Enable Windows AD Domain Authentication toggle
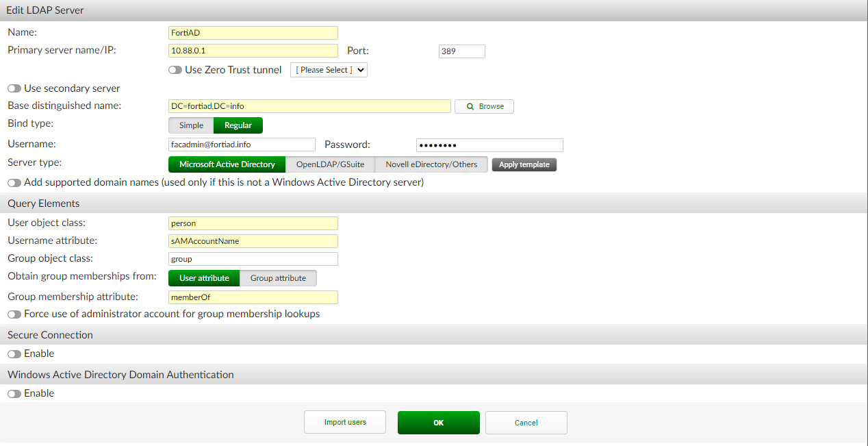Viewport: 868px width, 446px height. (x=14, y=394)
